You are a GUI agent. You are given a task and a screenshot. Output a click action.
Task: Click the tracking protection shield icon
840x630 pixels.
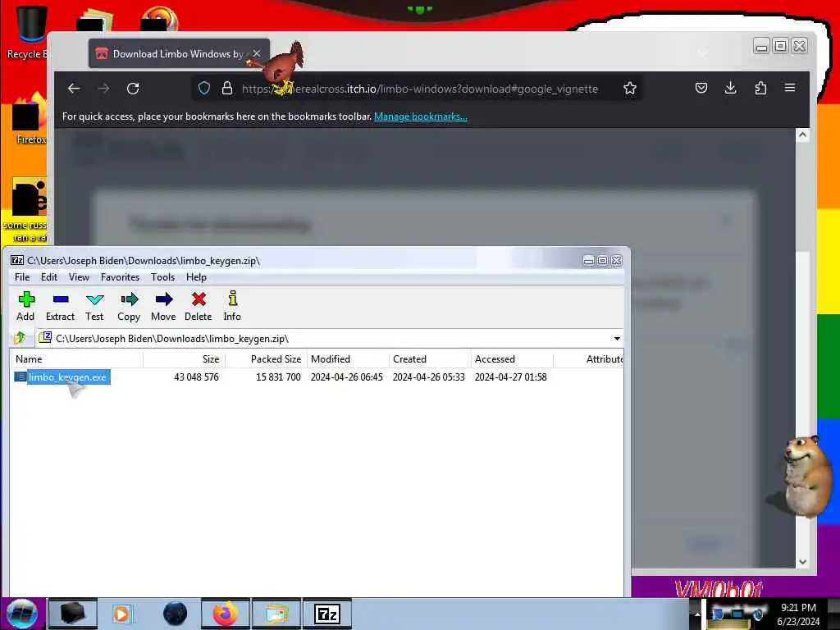[204, 89]
